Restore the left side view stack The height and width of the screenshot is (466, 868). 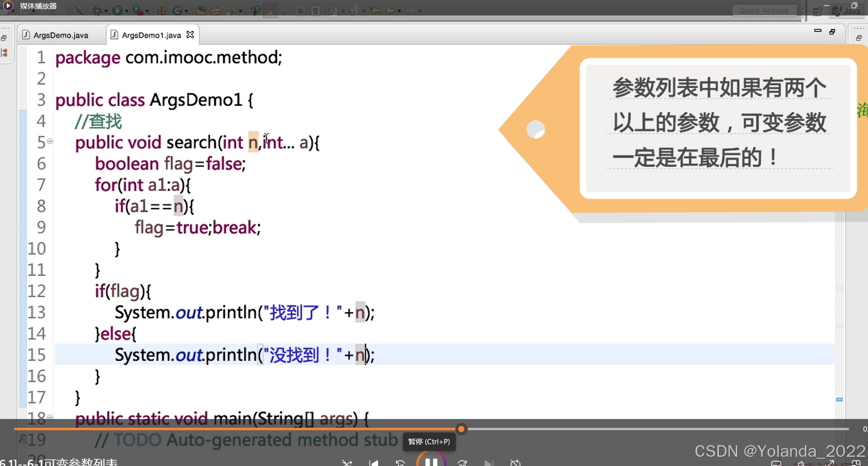click(x=4, y=38)
